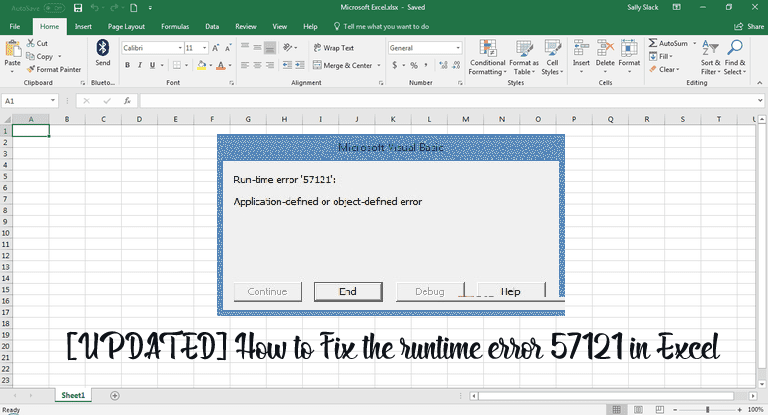This screenshot has width=768, height=415.
Task: Increase font size with large A
Action: coord(216,48)
